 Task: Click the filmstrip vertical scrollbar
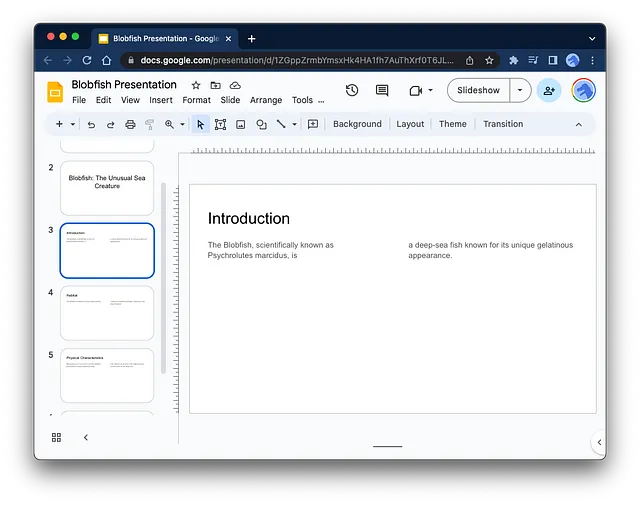pos(163,278)
